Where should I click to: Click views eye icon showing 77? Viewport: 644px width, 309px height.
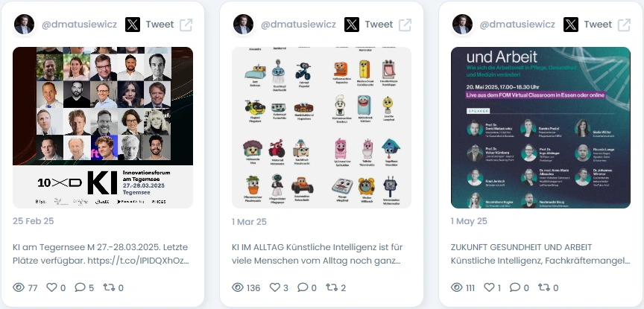(x=19, y=287)
